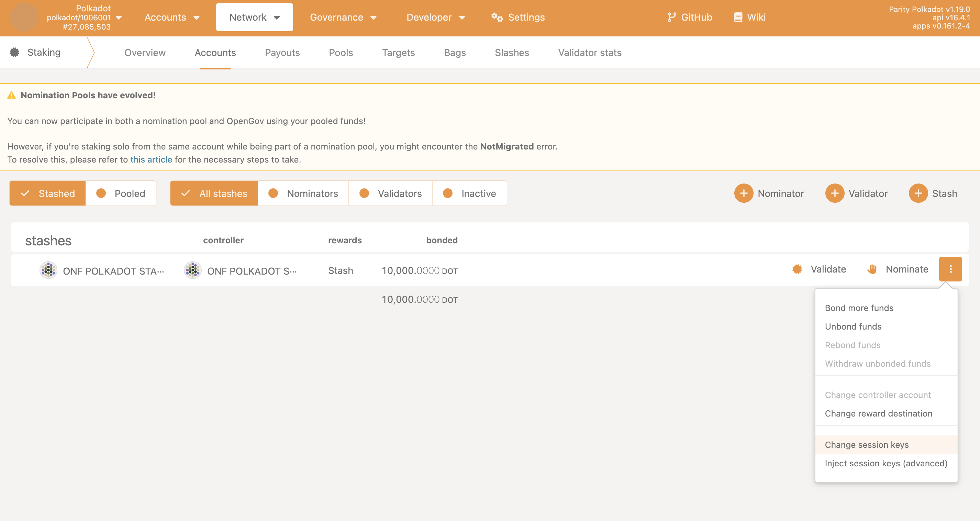Switch to the Payouts tab
Image resolution: width=980 pixels, height=521 pixels.
click(x=282, y=53)
